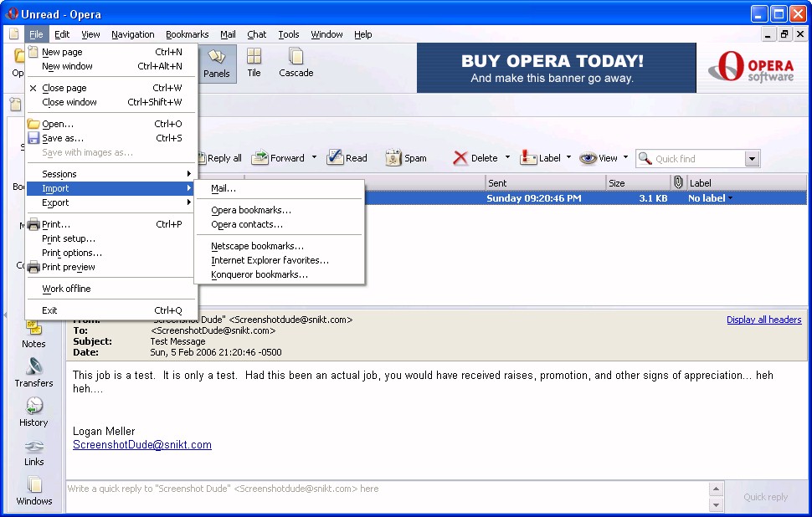
Task: Click the Display all headers link
Action: [x=763, y=320]
